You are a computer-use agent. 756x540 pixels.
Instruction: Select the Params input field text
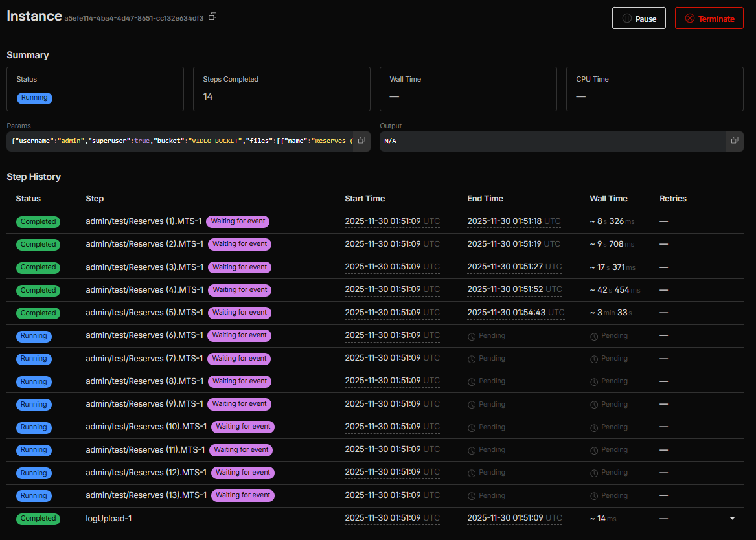coord(181,141)
